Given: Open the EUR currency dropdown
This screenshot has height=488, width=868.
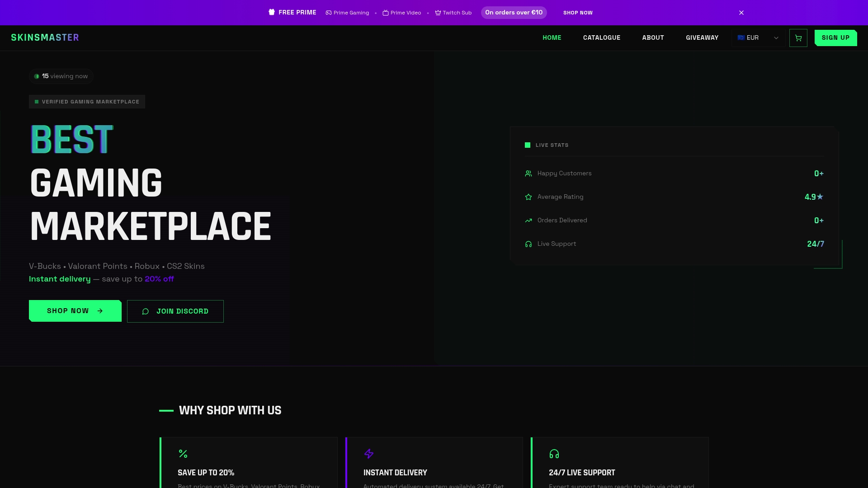Looking at the screenshot, I should pos(753,38).
